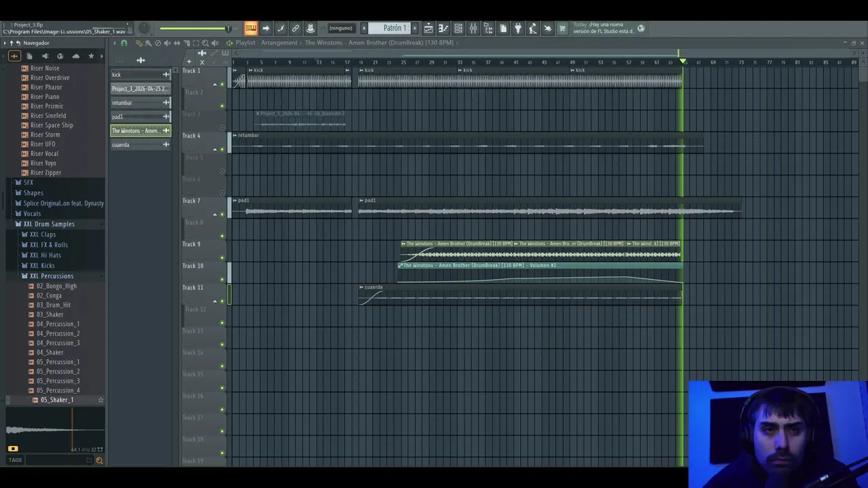868x488 pixels.
Task: Open the cloud tab in the browser
Action: point(75,56)
